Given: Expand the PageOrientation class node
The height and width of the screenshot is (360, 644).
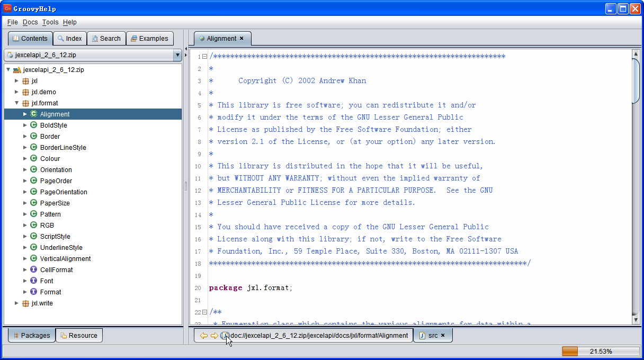Looking at the screenshot, I should [x=25, y=192].
